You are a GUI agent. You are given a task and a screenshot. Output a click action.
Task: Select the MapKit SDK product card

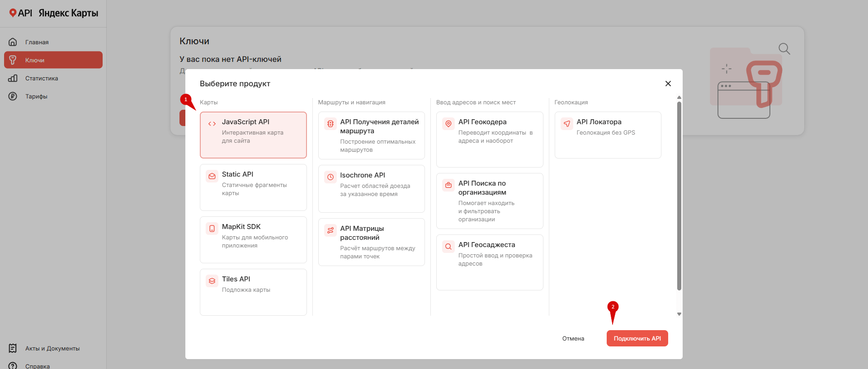[x=253, y=240]
